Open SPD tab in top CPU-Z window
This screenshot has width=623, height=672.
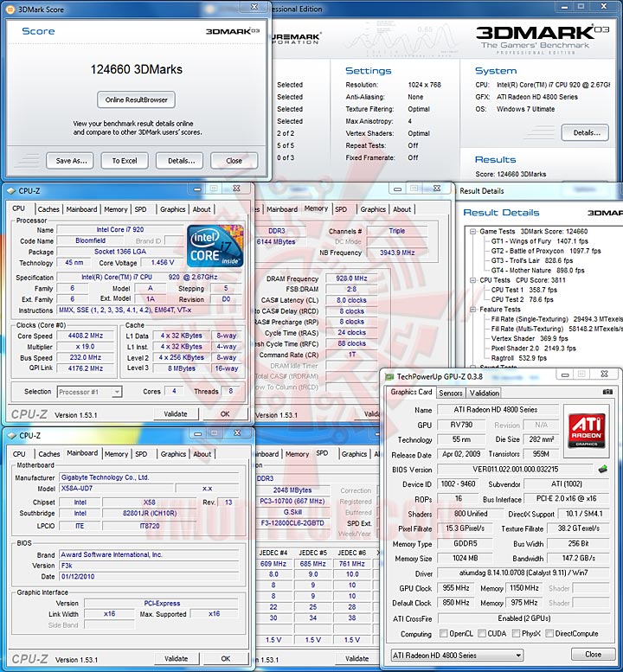click(141, 209)
